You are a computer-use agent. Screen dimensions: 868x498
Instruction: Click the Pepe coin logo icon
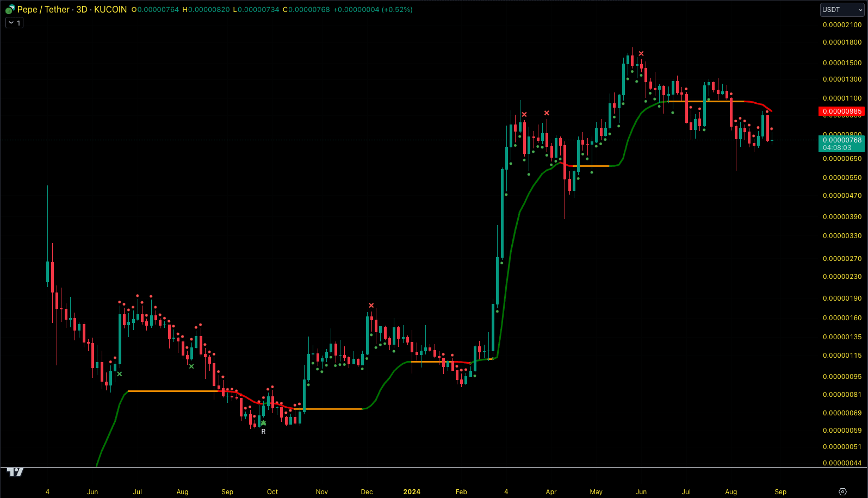(x=10, y=9)
